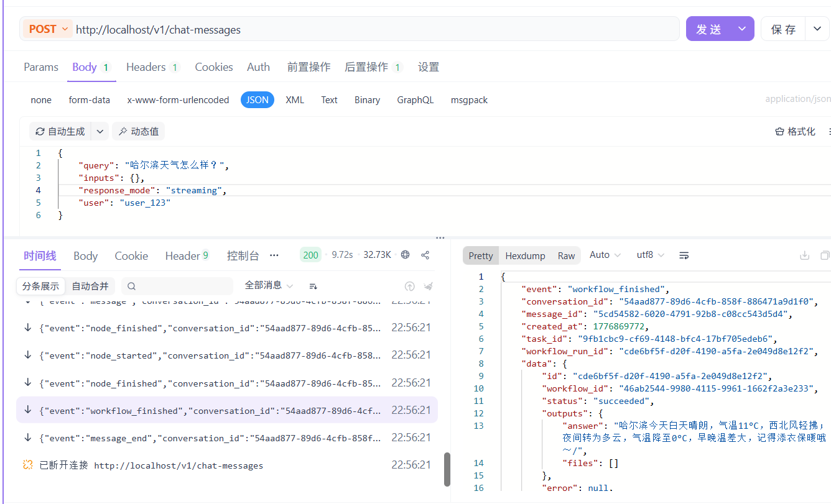
Task: Click the 保存 save button
Action: click(x=783, y=29)
